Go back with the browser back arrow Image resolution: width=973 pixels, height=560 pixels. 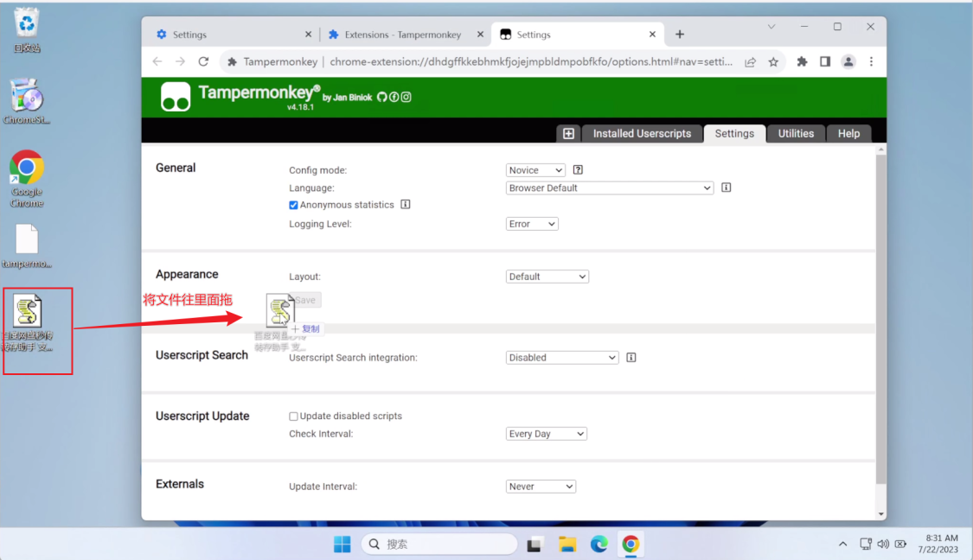click(x=157, y=61)
